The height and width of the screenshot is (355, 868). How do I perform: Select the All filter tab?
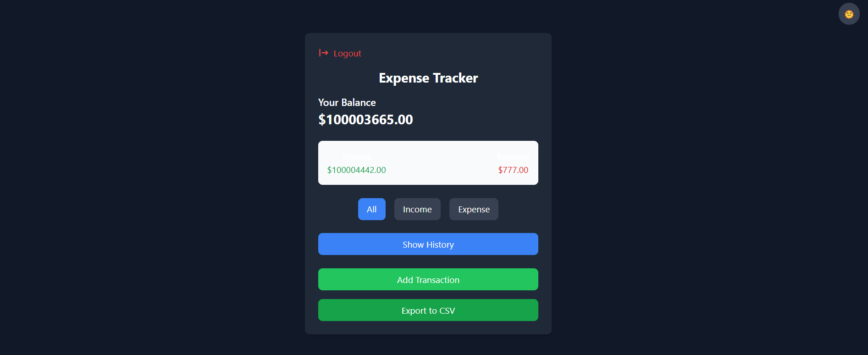[371, 209]
